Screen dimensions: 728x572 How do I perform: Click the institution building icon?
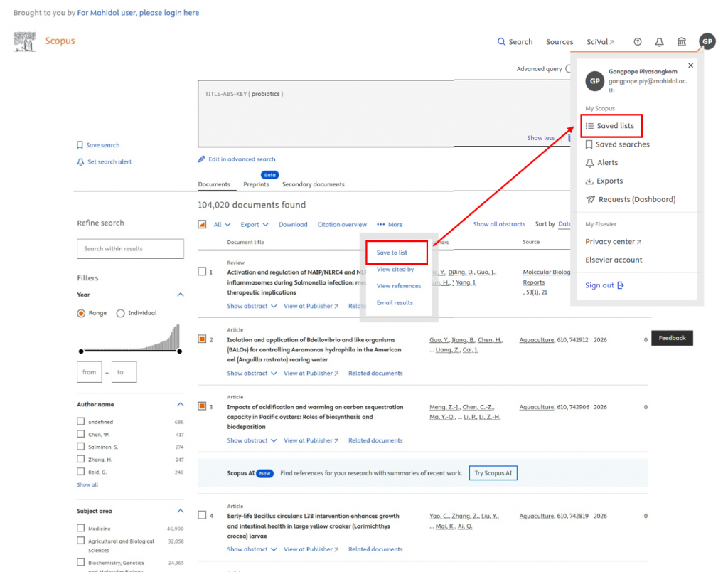682,42
